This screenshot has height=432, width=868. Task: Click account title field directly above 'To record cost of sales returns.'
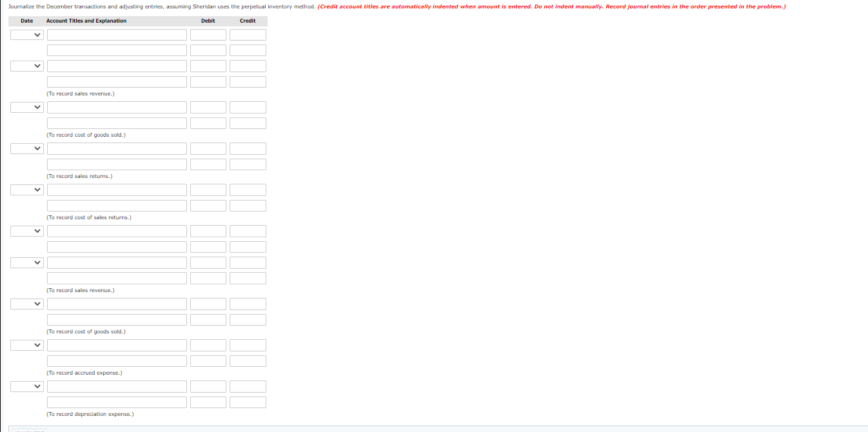click(x=117, y=206)
